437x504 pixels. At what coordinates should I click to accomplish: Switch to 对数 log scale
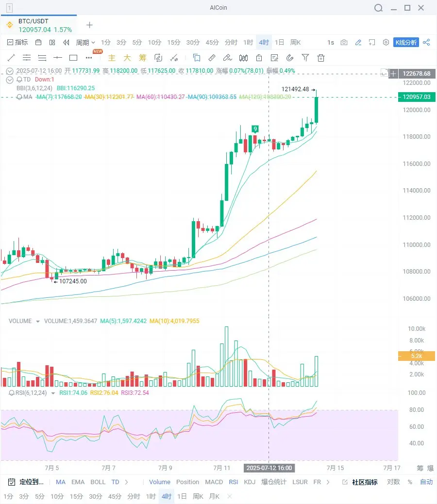click(x=393, y=482)
